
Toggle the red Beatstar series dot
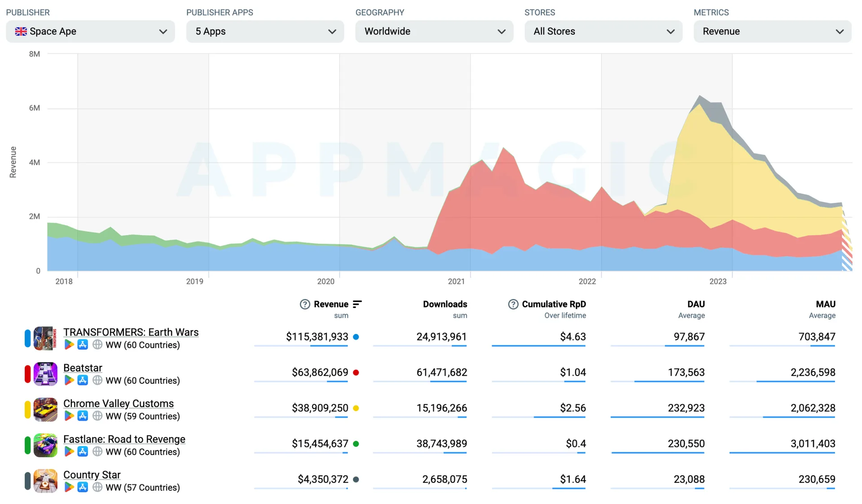(356, 373)
